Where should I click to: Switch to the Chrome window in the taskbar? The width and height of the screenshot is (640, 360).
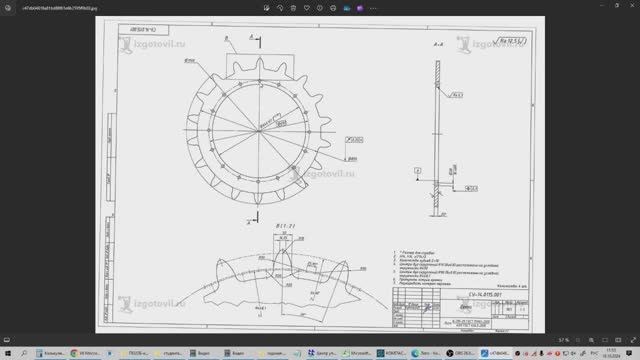[x=85, y=353]
